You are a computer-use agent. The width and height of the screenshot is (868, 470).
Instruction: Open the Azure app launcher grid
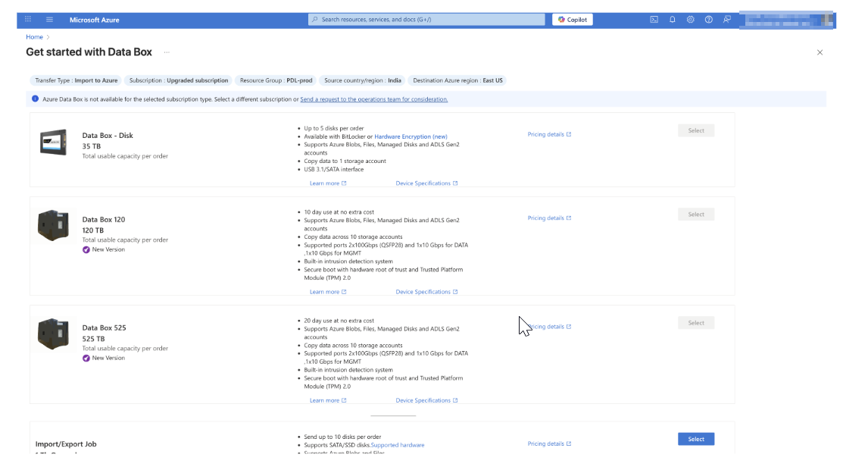(x=28, y=20)
